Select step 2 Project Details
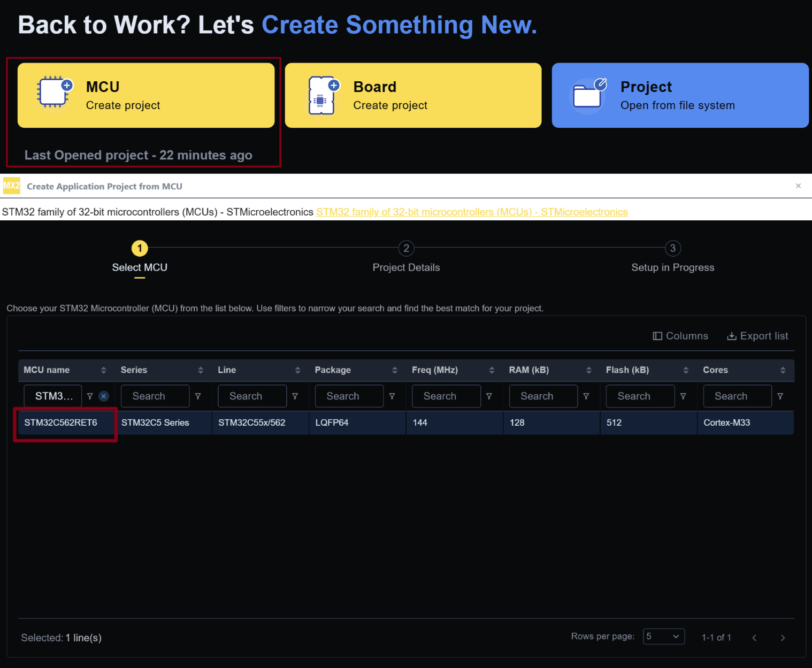The width and height of the screenshot is (812, 668). click(x=406, y=257)
